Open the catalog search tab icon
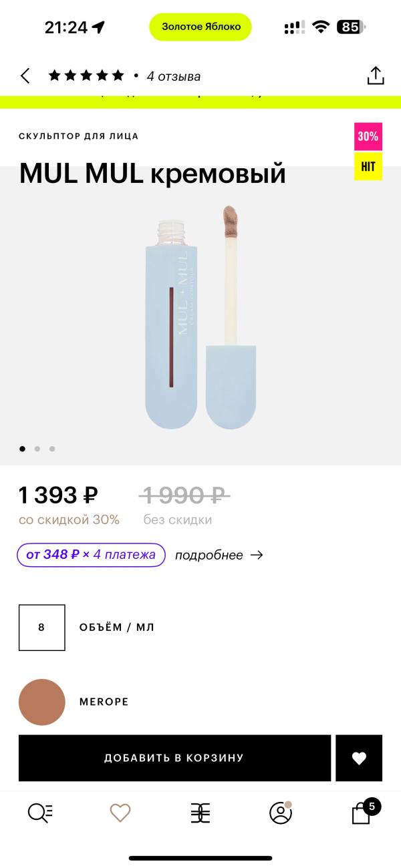The width and height of the screenshot is (401, 868). (40, 813)
